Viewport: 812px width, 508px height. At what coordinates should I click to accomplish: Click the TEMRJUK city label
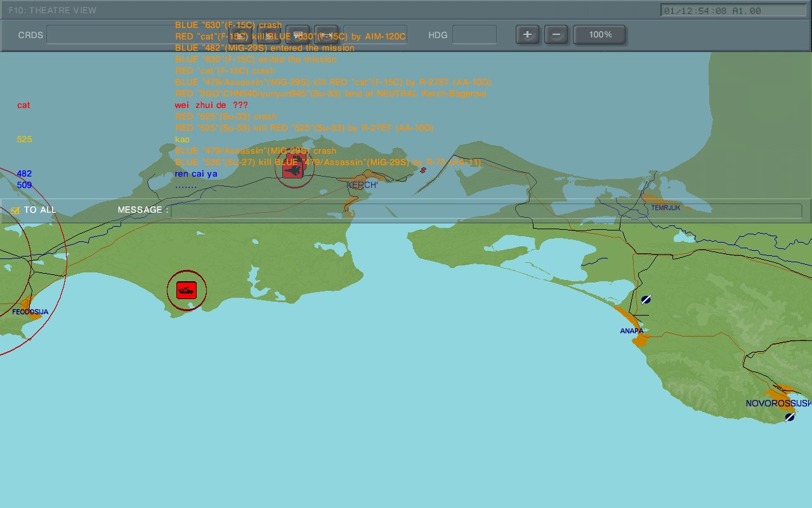(665, 208)
